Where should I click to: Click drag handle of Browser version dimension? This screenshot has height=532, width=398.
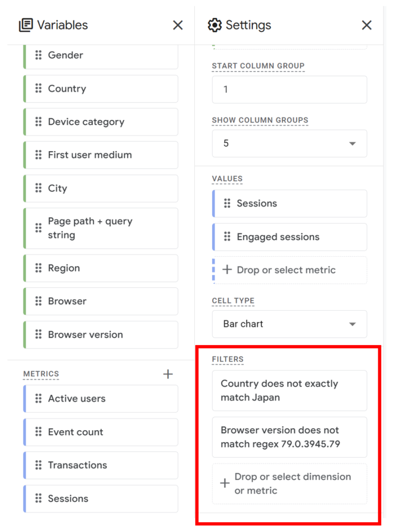(x=38, y=335)
